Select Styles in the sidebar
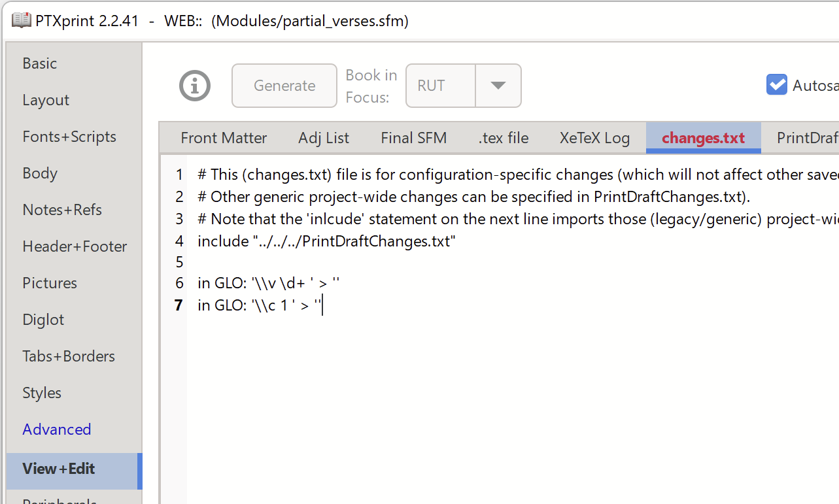The height and width of the screenshot is (504, 839). coord(41,392)
